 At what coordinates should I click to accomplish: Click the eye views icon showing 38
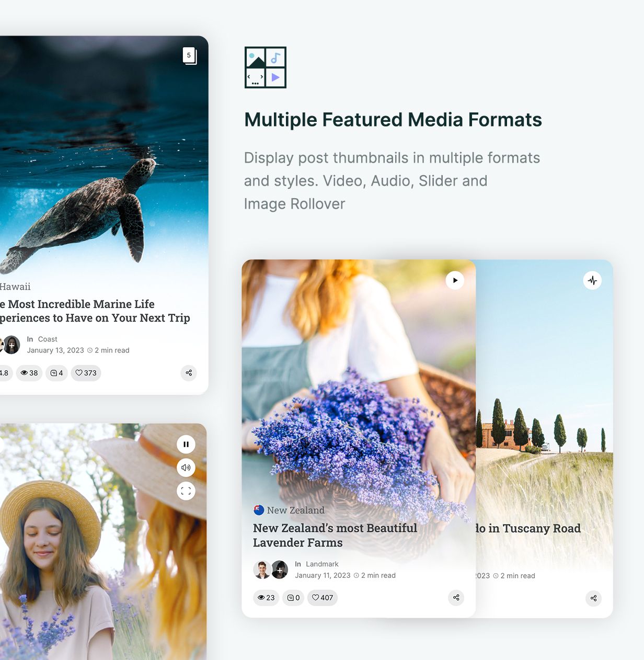coord(29,373)
